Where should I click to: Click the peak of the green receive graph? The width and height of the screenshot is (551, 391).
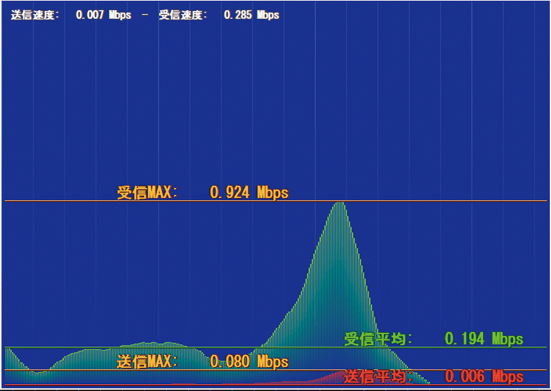[x=339, y=204]
